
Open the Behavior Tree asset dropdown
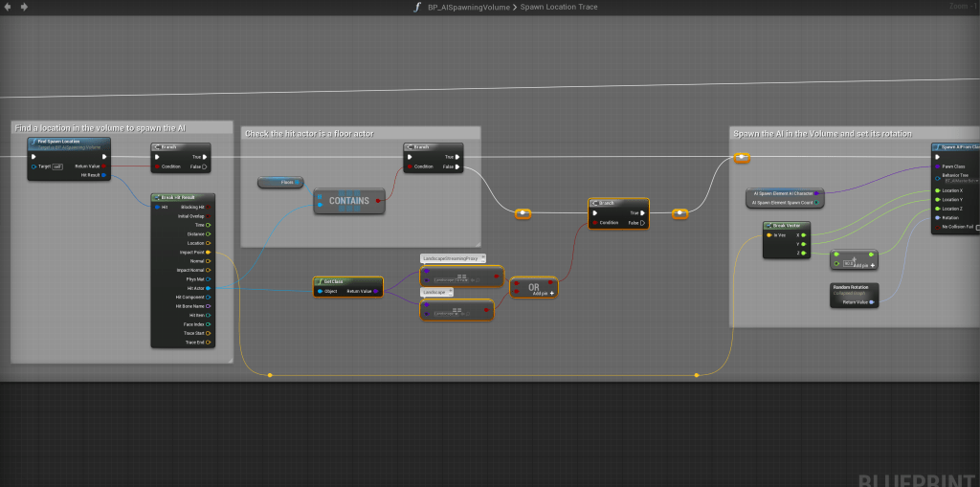click(957, 179)
